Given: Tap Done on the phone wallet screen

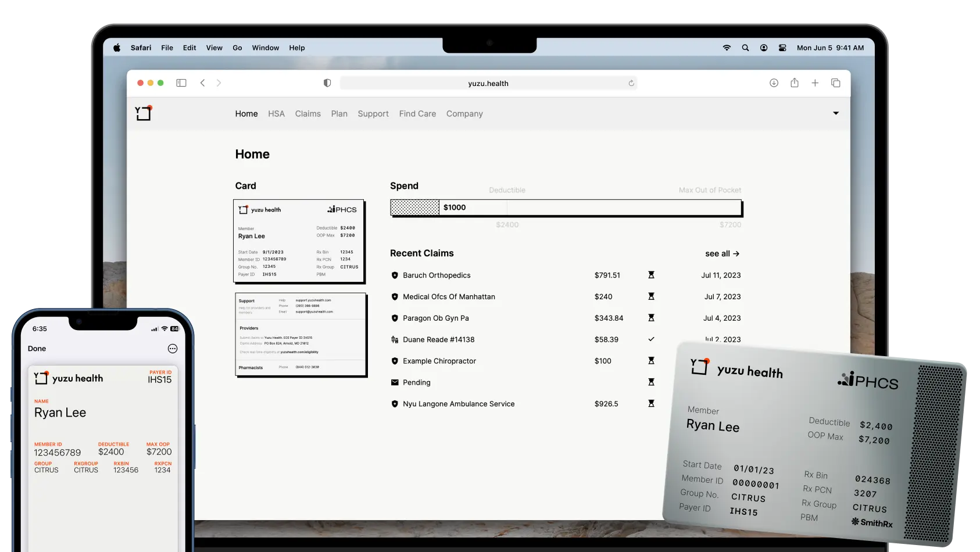Looking at the screenshot, I should pos(37,349).
